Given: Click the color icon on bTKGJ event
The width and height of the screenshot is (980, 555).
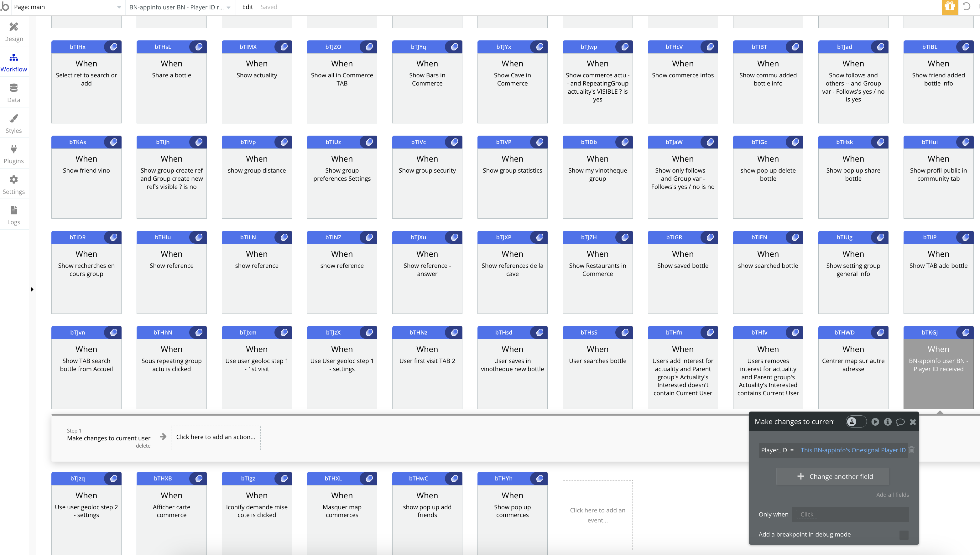Looking at the screenshot, I should (x=966, y=333).
